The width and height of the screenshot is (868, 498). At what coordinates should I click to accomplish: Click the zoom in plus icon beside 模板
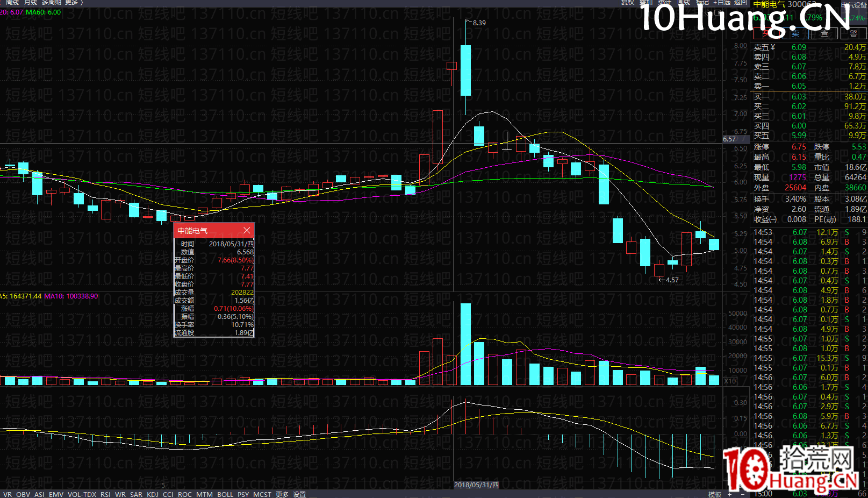(x=729, y=494)
